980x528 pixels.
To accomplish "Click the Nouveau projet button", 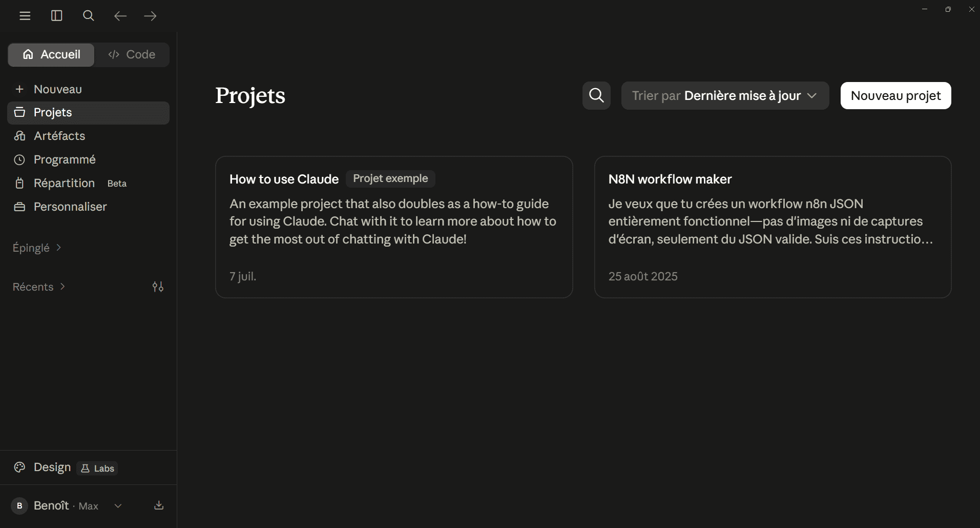I will point(895,95).
